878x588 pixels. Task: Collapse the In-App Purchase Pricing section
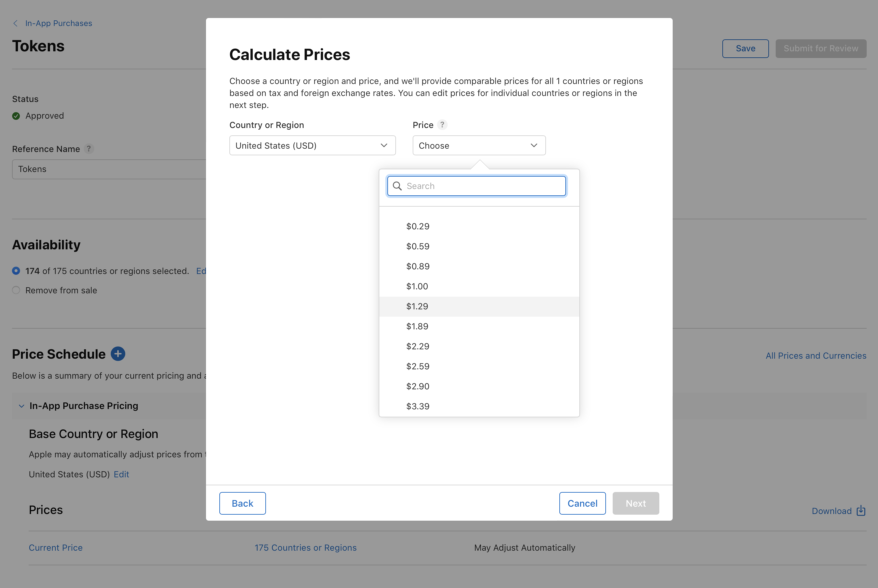tap(21, 406)
